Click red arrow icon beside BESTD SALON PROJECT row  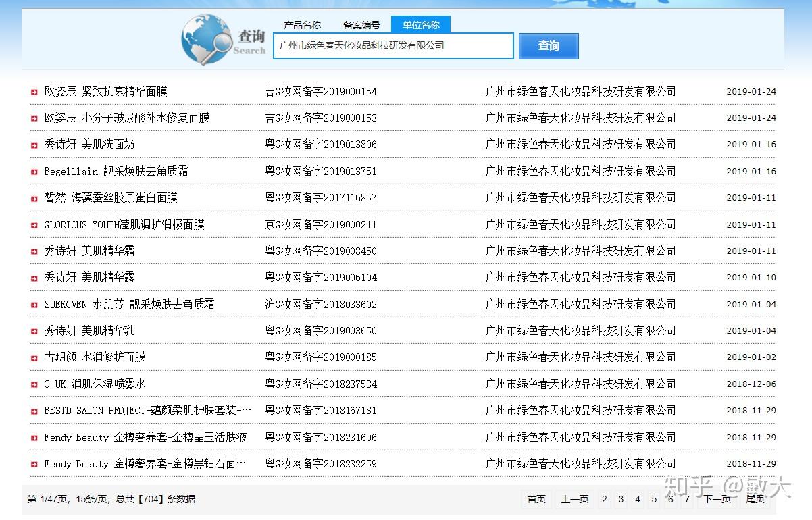34,411
